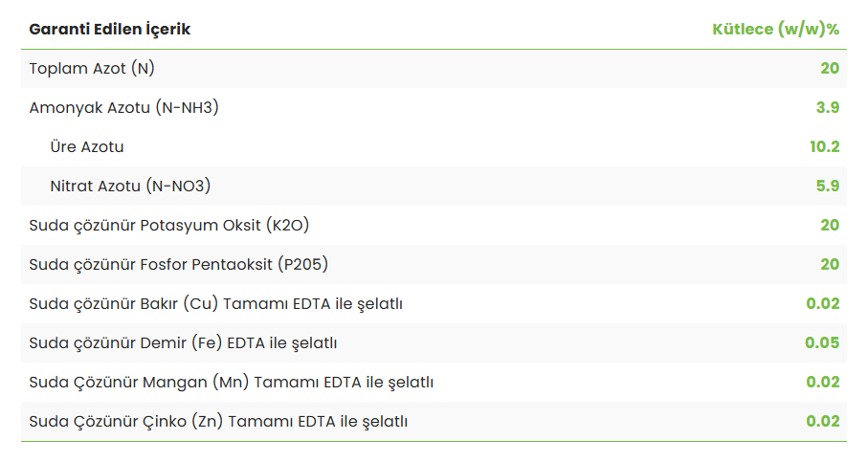Click the value 5.9 for Nitrat Azotu

[x=828, y=186]
